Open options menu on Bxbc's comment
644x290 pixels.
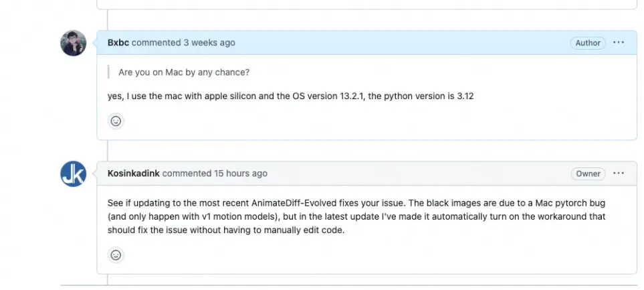point(619,42)
